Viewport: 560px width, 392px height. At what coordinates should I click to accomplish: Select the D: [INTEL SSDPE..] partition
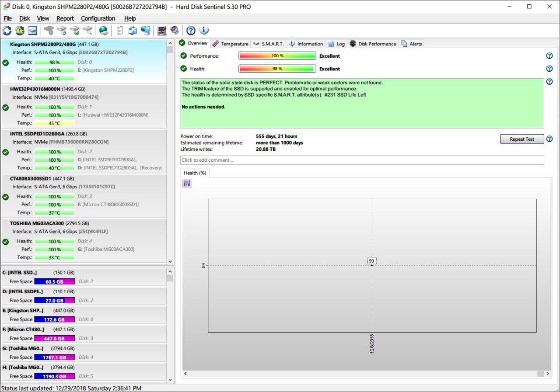point(83,296)
